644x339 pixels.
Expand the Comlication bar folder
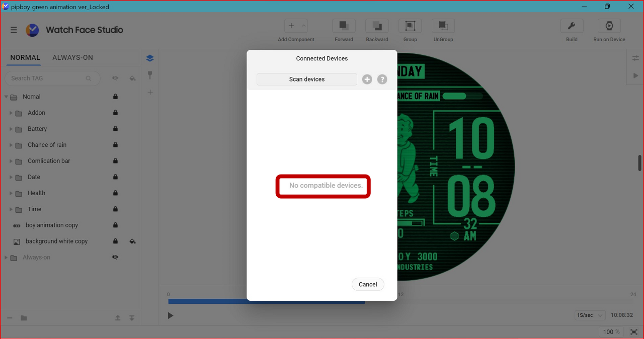click(11, 161)
